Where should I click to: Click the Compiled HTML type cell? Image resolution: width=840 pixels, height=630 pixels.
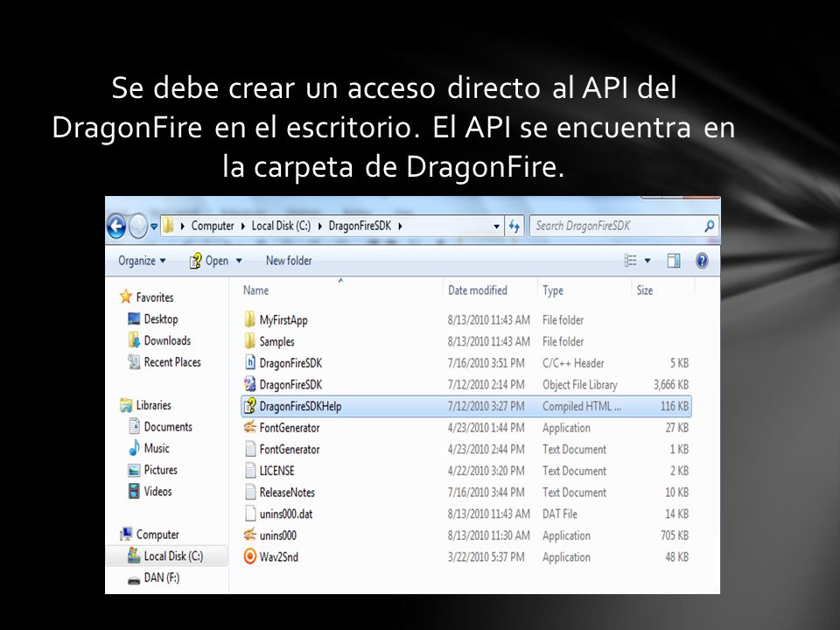coord(581,406)
